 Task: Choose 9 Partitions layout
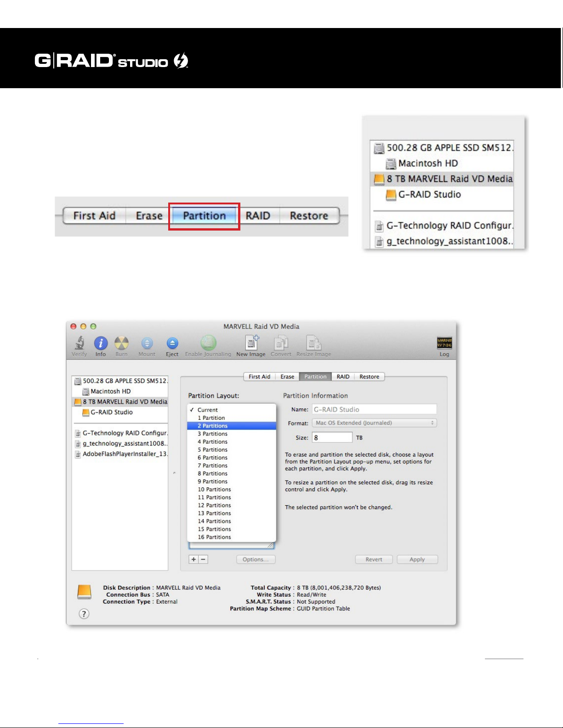click(x=232, y=481)
